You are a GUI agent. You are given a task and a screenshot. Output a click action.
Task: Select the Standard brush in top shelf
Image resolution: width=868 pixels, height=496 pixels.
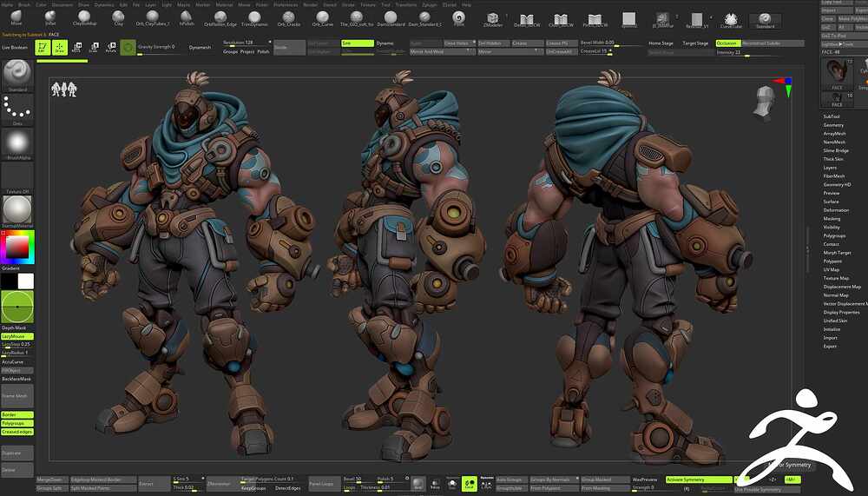pyautogui.click(x=765, y=21)
